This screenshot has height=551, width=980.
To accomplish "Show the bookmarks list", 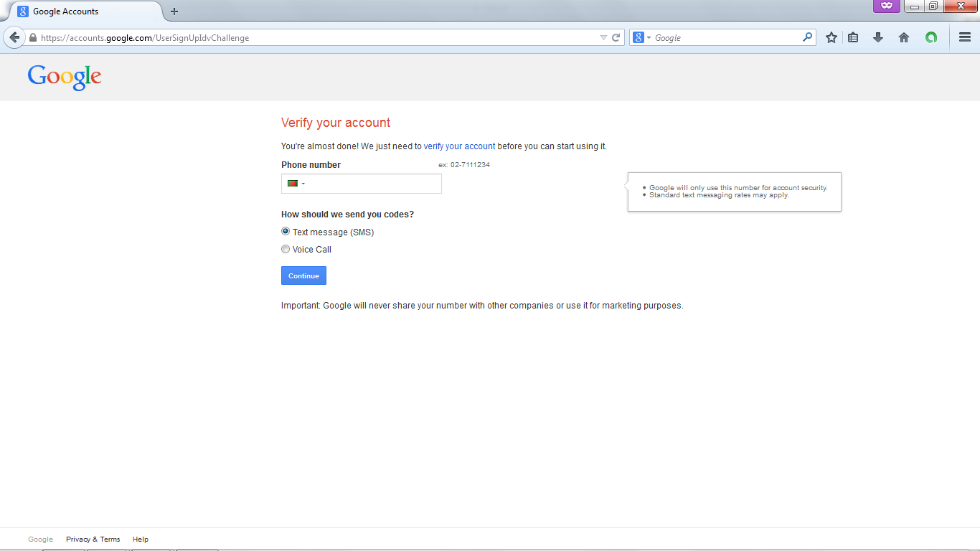I will coord(853,37).
